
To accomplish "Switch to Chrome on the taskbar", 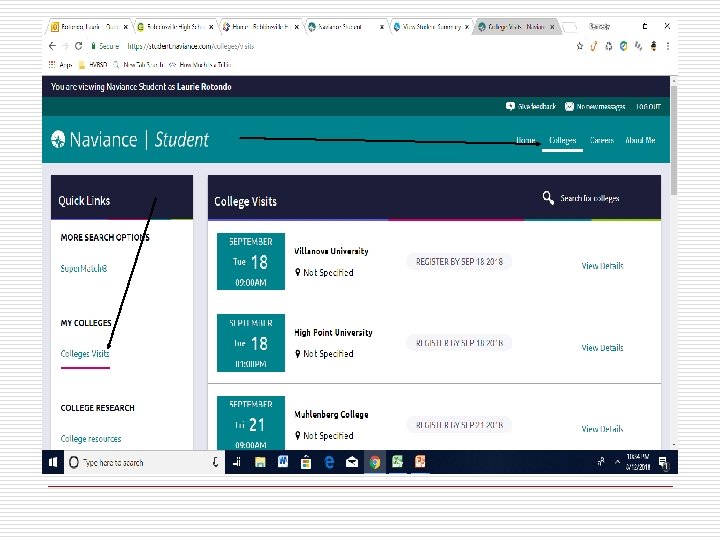I will coord(375,462).
